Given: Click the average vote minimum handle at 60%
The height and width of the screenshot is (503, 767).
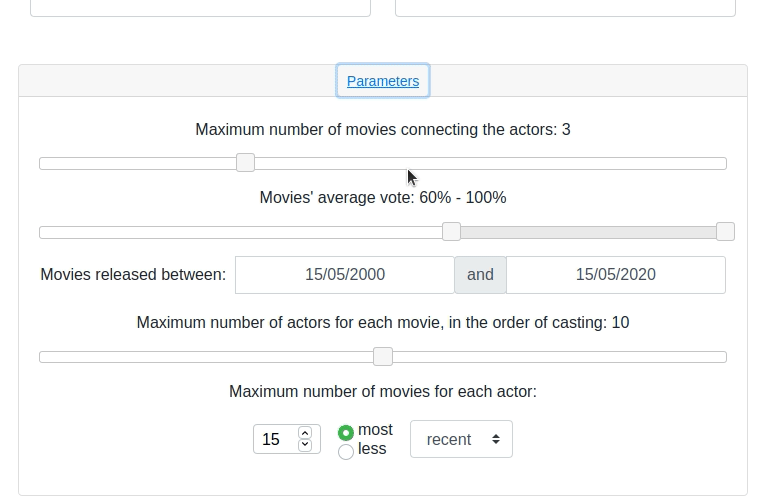Looking at the screenshot, I should [451, 232].
